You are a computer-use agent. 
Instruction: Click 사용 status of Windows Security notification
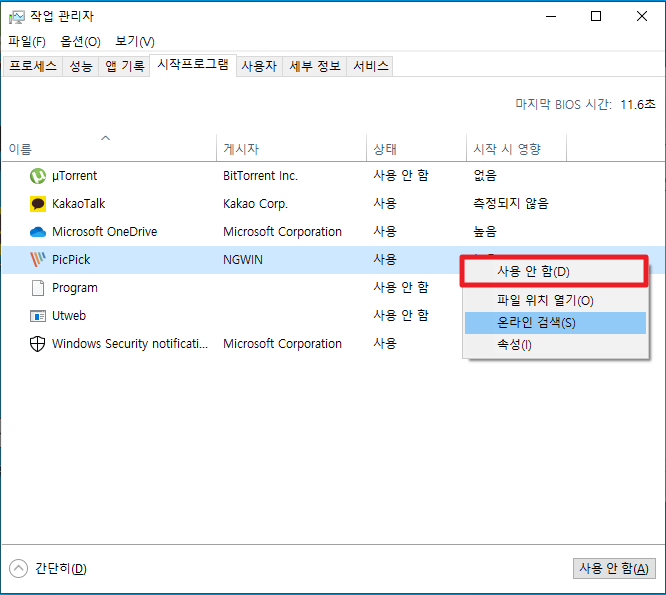point(385,344)
